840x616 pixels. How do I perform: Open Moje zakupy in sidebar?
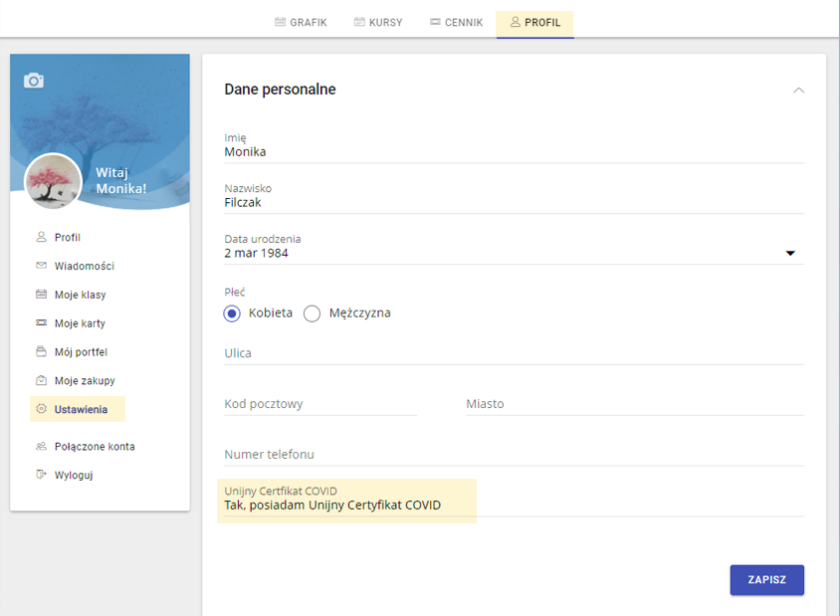pos(85,381)
